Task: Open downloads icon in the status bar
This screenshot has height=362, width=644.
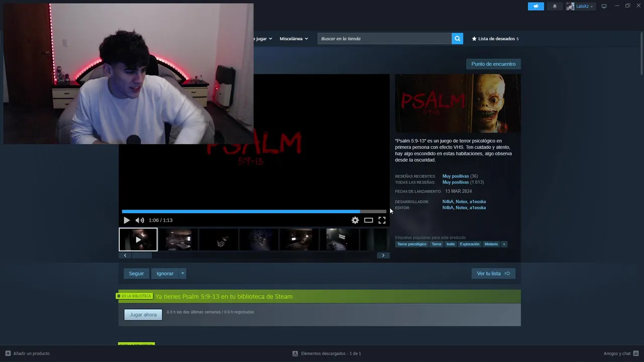Action: coord(295,353)
